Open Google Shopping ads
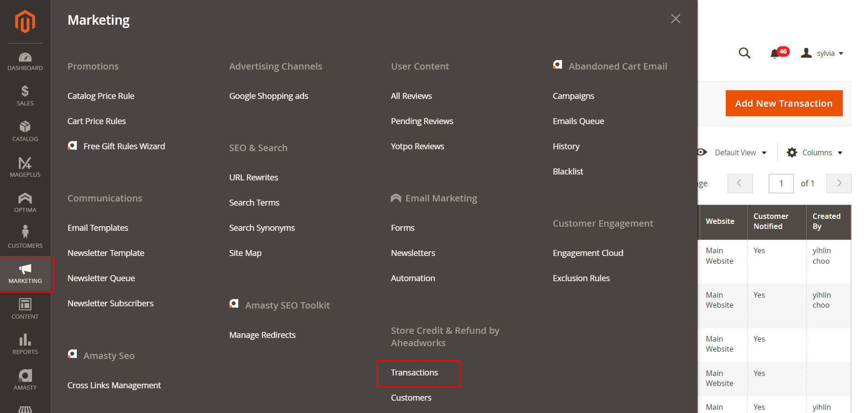The image size is (868, 413). [269, 96]
